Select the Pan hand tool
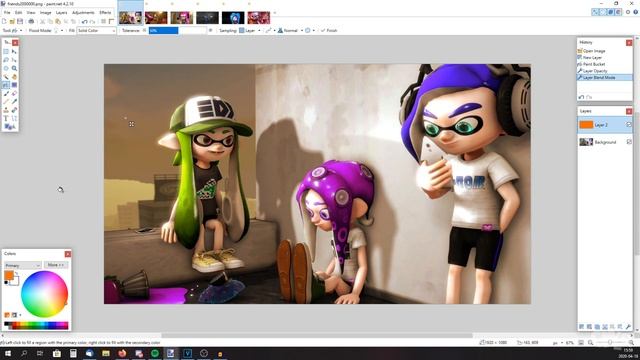This screenshot has width=640, height=360. pyautogui.click(x=14, y=77)
